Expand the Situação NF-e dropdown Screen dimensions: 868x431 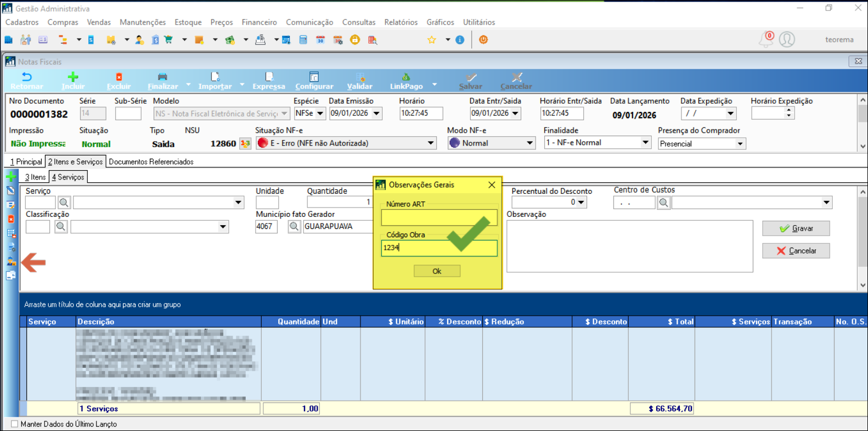pyautogui.click(x=431, y=143)
